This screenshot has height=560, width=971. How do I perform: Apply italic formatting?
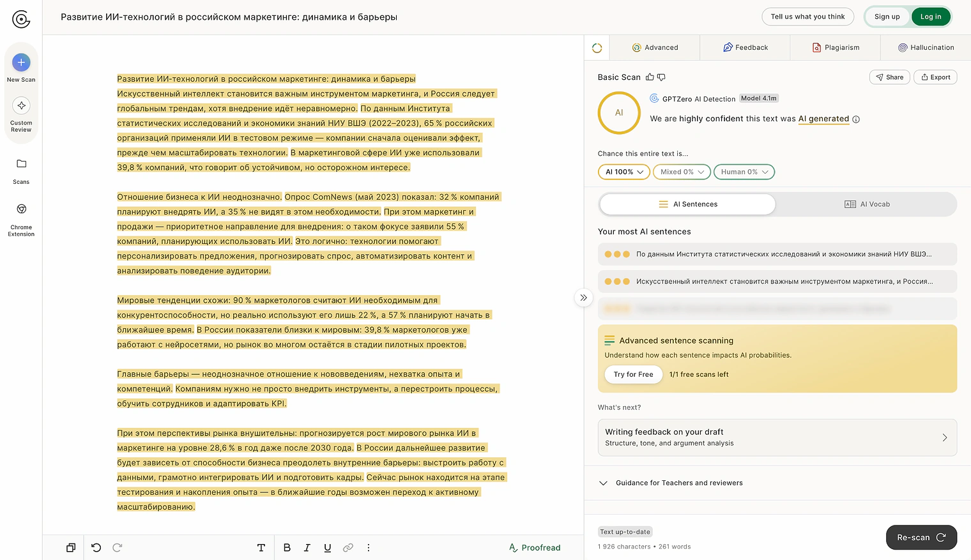pos(307,547)
